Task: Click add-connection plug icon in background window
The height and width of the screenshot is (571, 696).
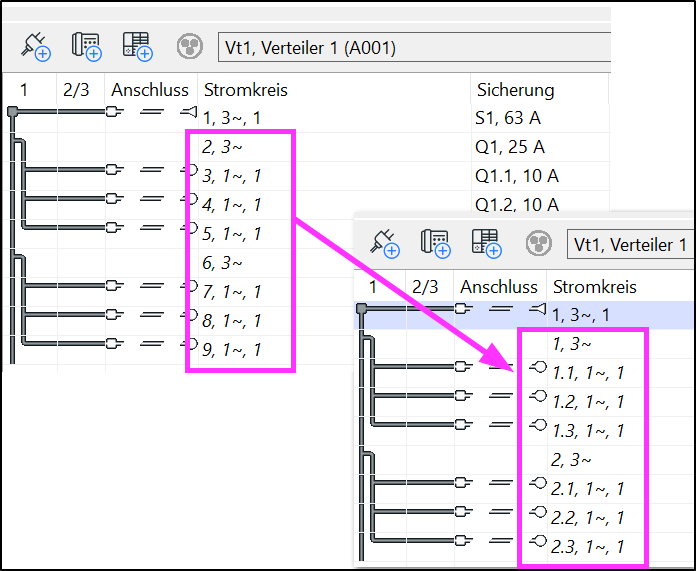Action: coord(36,46)
